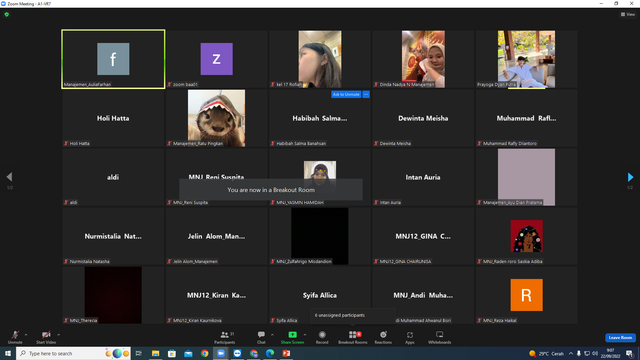Viewport: 640px width, 360px height.
Task: Select the zoom baa01 participant tile
Action: pyautogui.click(x=217, y=59)
